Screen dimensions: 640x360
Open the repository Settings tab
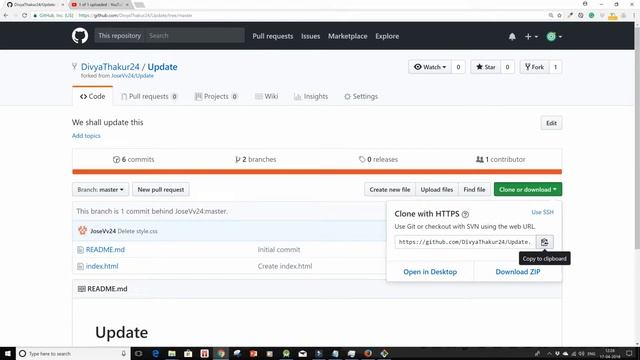click(361, 96)
